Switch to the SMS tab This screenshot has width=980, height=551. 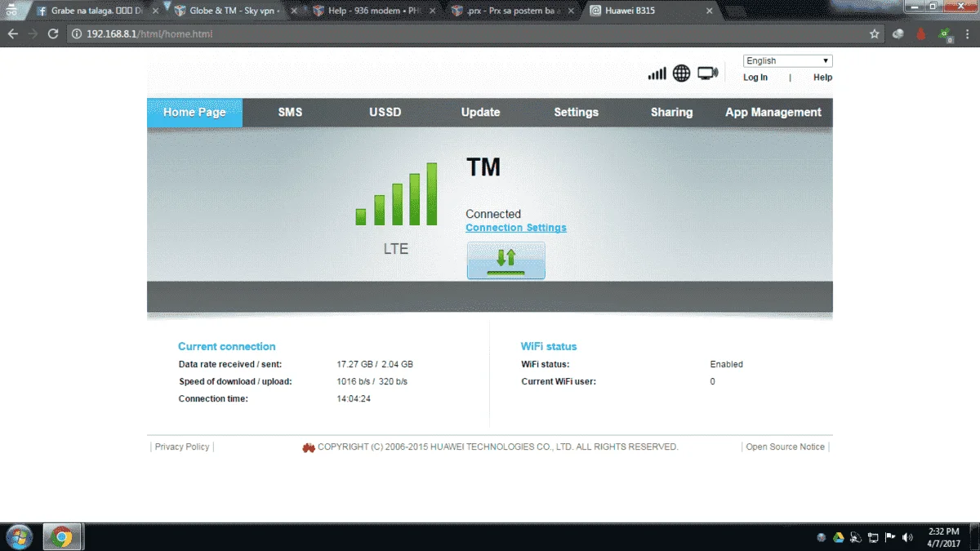(290, 113)
